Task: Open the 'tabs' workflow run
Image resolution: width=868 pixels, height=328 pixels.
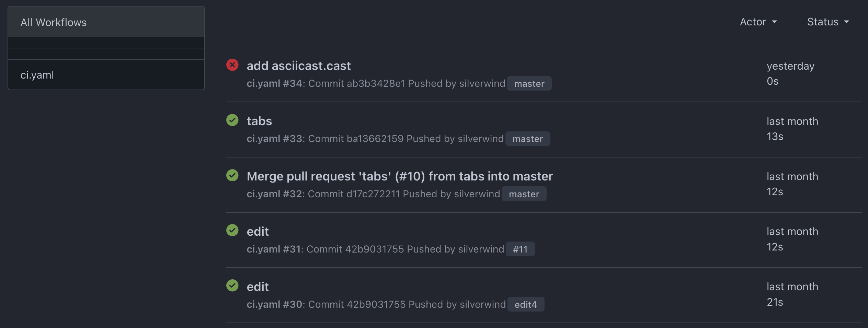Action: point(259,121)
